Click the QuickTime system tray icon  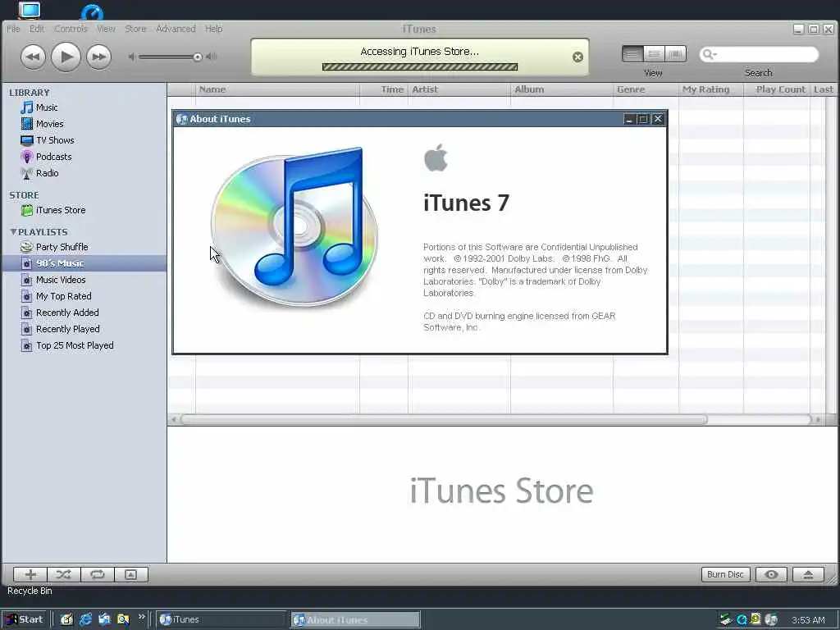click(x=742, y=620)
